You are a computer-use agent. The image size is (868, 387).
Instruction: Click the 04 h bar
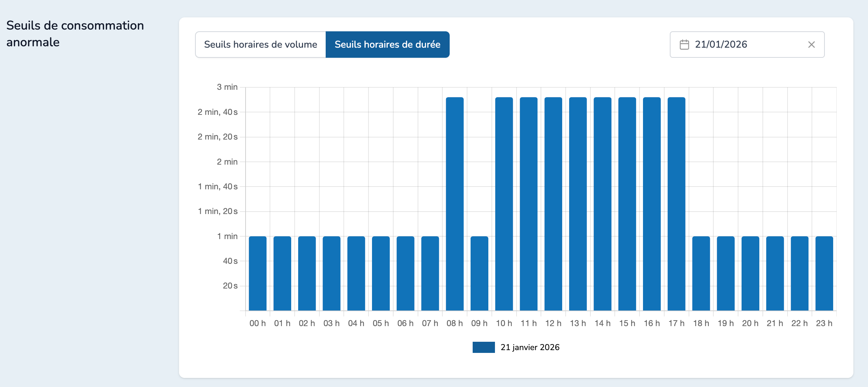point(356,273)
